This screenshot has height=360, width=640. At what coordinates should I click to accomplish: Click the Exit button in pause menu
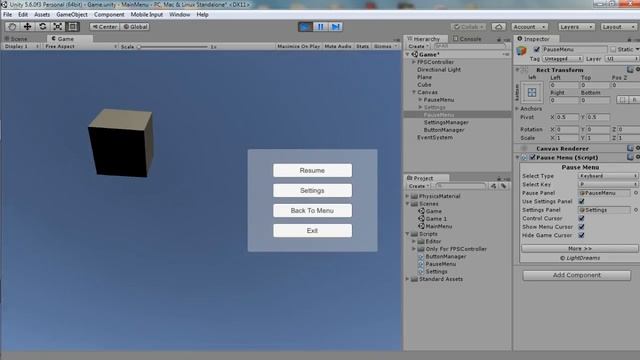pos(312,231)
